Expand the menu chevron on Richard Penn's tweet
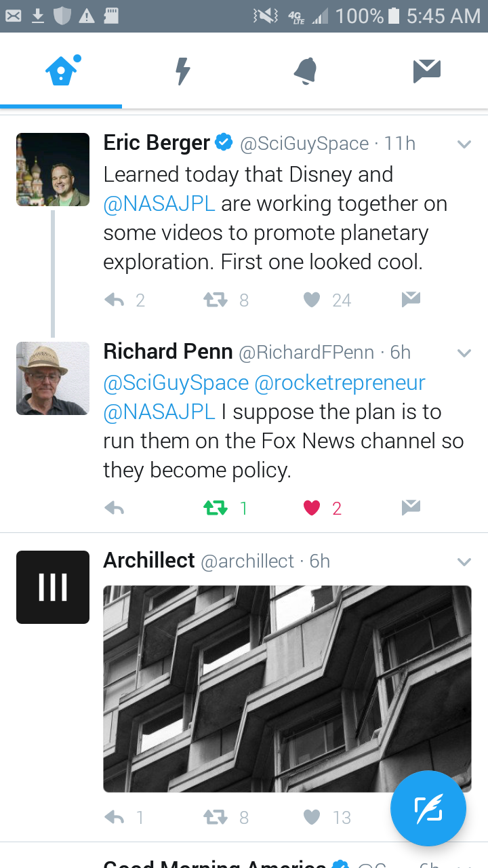The height and width of the screenshot is (868, 488). click(464, 353)
